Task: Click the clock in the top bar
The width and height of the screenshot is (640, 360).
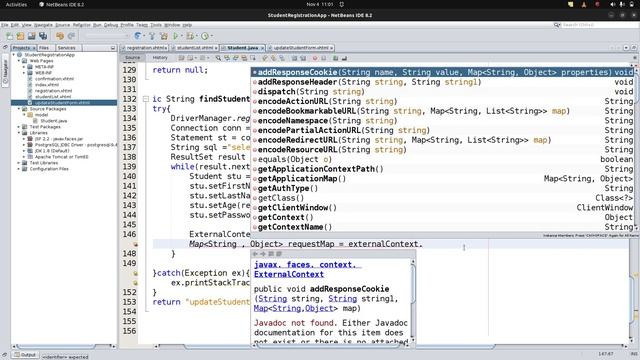Action: coord(320,4)
